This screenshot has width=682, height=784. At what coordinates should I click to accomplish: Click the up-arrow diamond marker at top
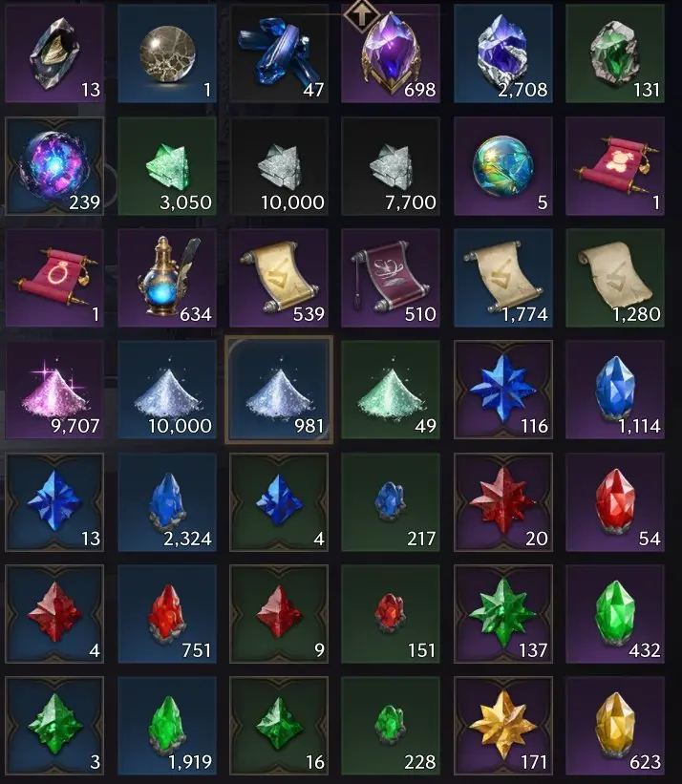tap(361, 16)
